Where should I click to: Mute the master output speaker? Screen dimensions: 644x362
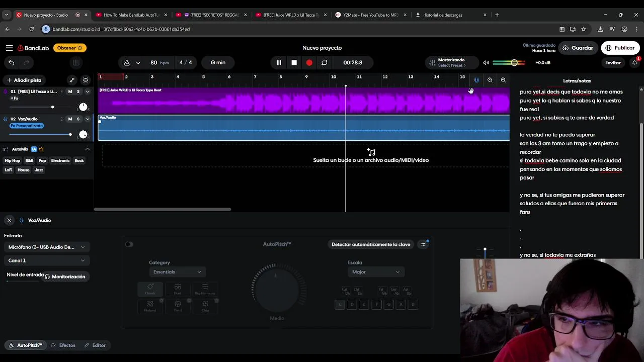click(x=486, y=63)
